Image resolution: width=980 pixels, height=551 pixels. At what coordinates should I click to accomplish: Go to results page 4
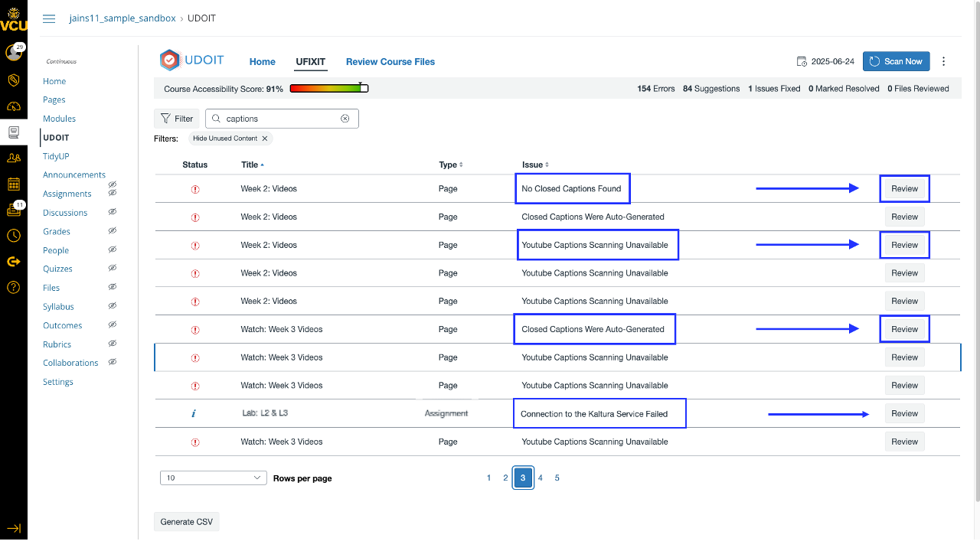[540, 478]
